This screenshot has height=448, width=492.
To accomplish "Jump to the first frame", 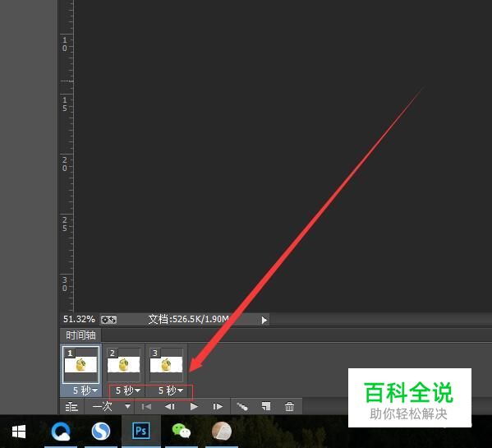I will tap(146, 407).
